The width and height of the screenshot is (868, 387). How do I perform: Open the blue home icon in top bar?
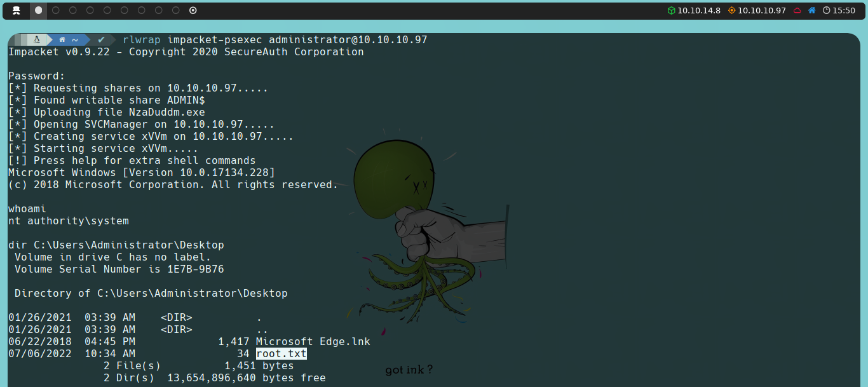point(812,10)
